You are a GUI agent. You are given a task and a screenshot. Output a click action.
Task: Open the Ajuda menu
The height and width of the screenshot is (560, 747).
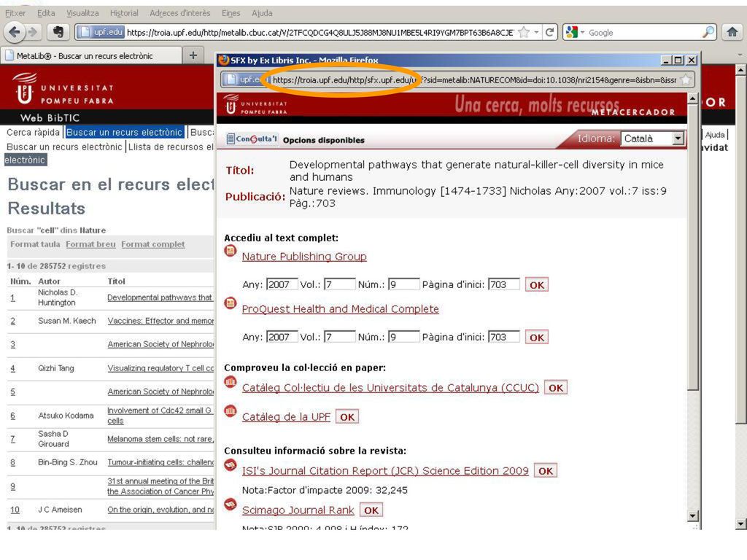262,13
